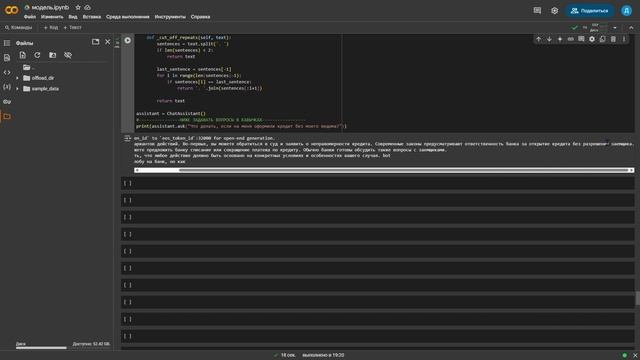This screenshot has height=360, width=640.
Task: Open the Команды command palette
Action: [x=18, y=27]
